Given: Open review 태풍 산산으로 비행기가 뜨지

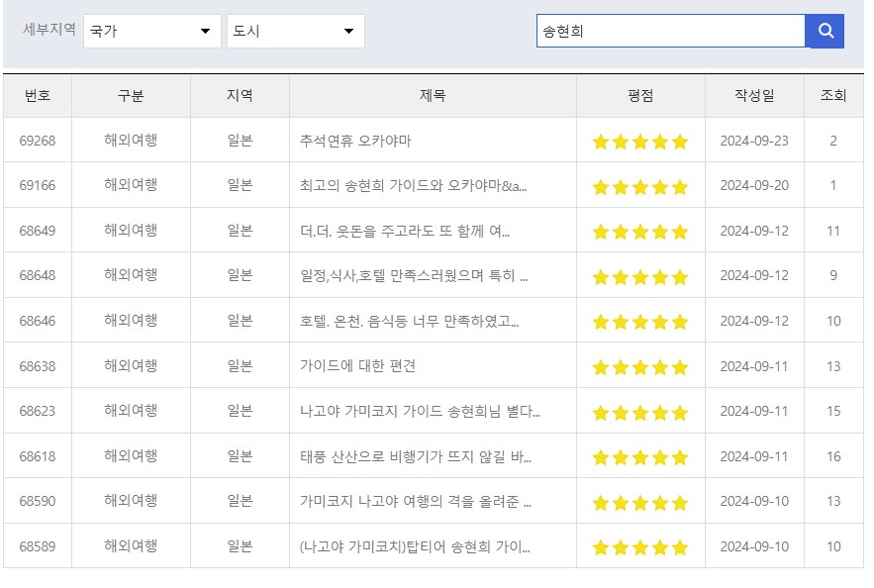Looking at the screenshot, I should (416, 457).
